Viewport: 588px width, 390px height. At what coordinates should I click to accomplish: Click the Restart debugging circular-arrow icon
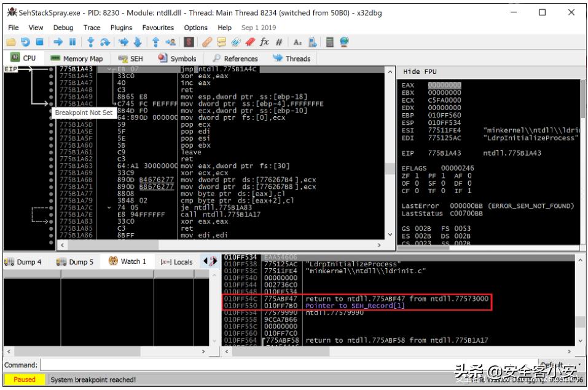pos(26,41)
